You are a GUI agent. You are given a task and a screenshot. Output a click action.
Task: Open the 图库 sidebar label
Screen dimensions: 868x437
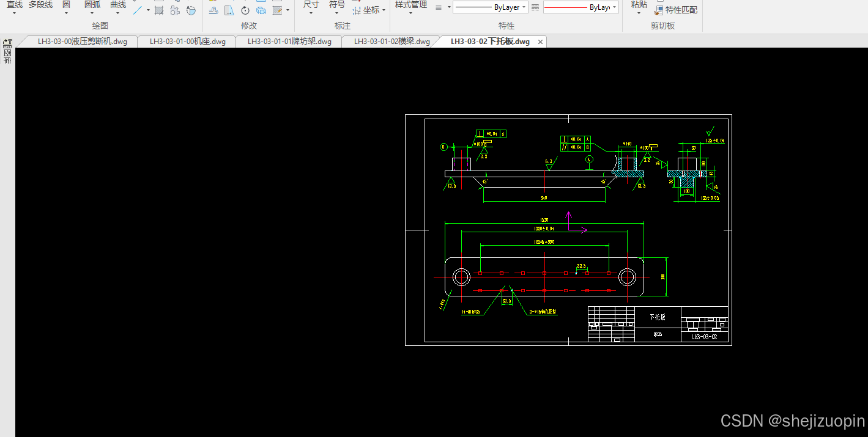click(7, 57)
